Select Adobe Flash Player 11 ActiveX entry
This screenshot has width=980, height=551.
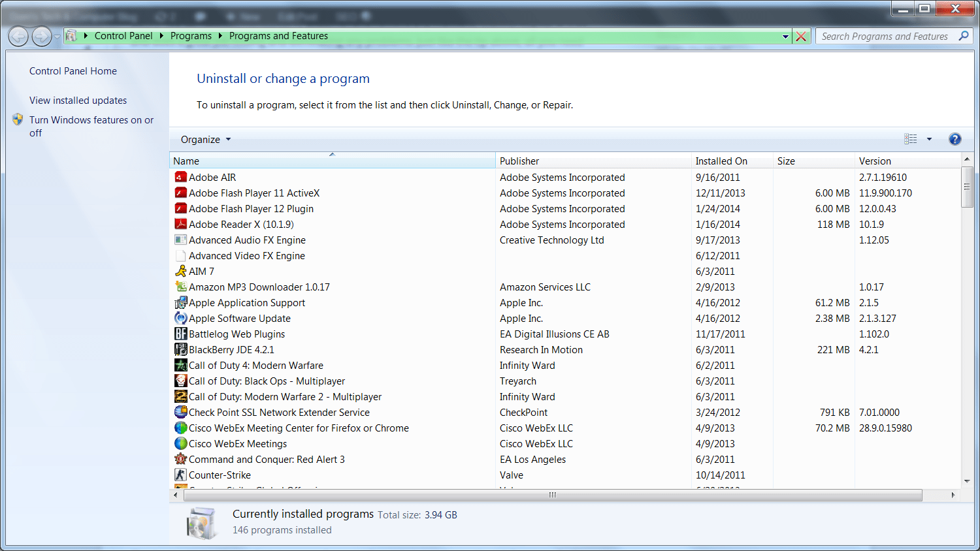pos(253,193)
